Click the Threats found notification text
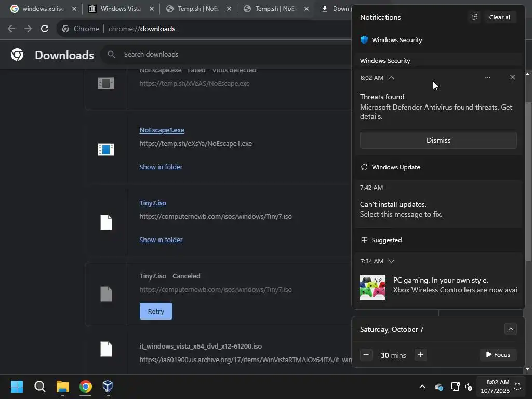532x399 pixels. point(436,107)
